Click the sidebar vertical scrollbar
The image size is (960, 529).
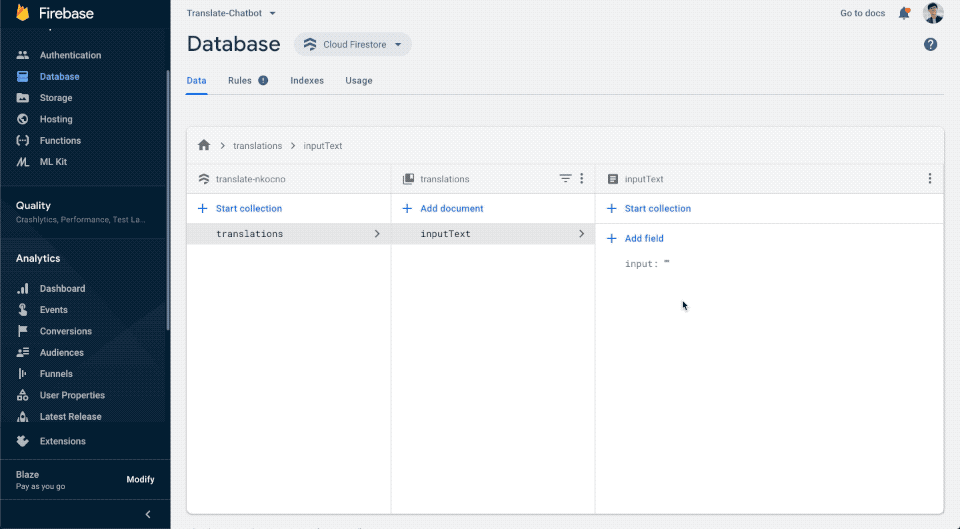pos(168,200)
